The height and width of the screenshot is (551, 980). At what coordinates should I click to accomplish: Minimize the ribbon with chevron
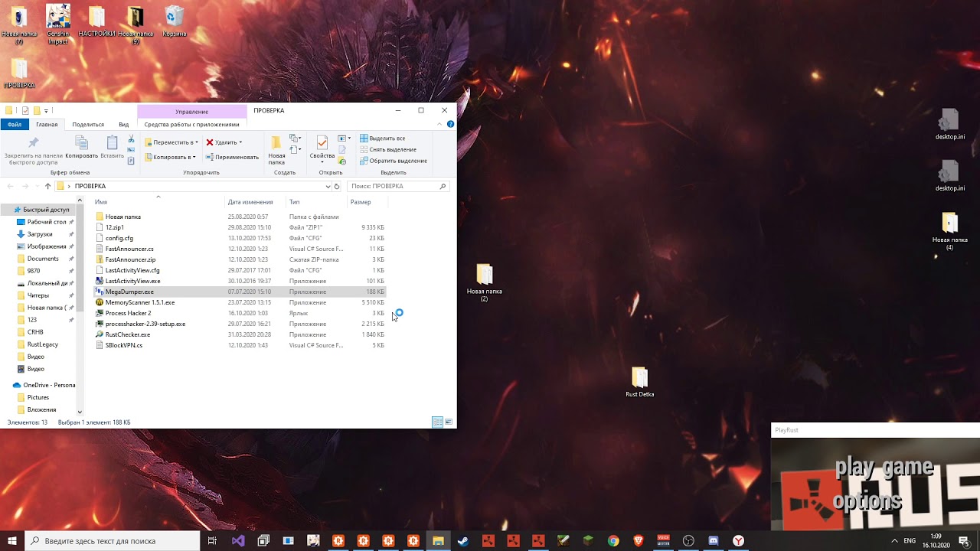pyautogui.click(x=440, y=124)
